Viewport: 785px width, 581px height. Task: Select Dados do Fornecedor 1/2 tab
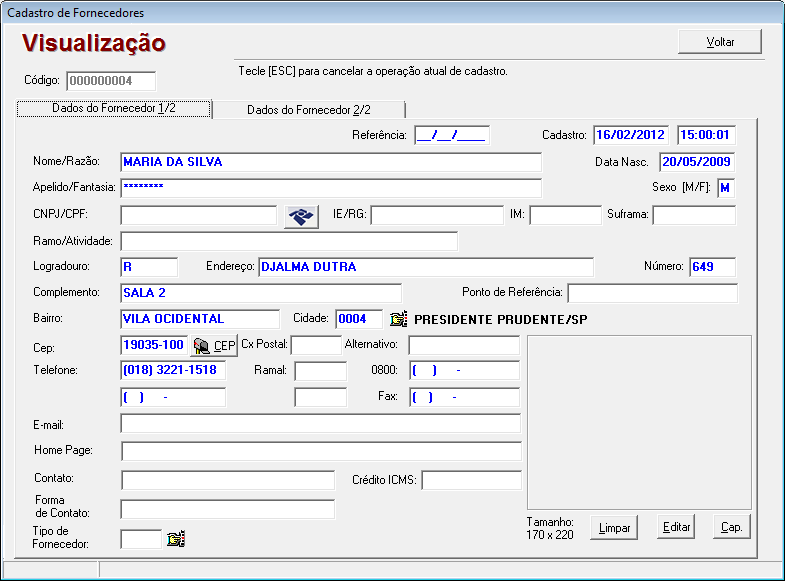[114, 109]
